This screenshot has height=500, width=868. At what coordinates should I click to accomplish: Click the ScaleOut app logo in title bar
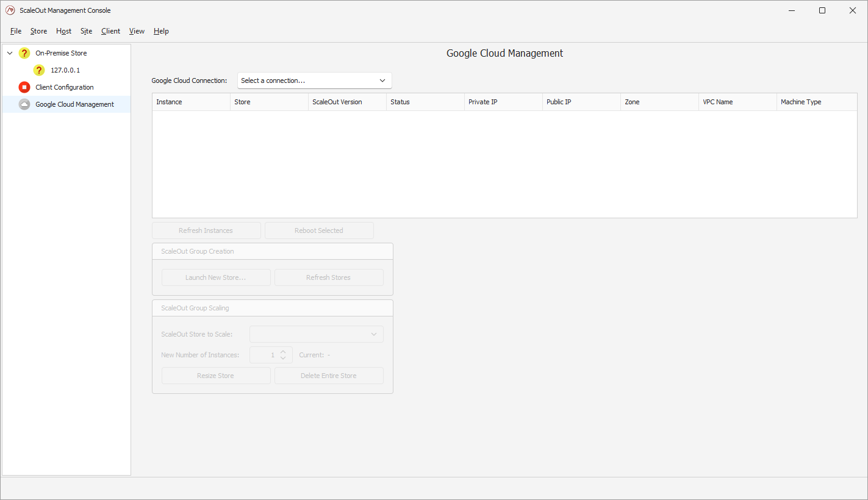10,10
